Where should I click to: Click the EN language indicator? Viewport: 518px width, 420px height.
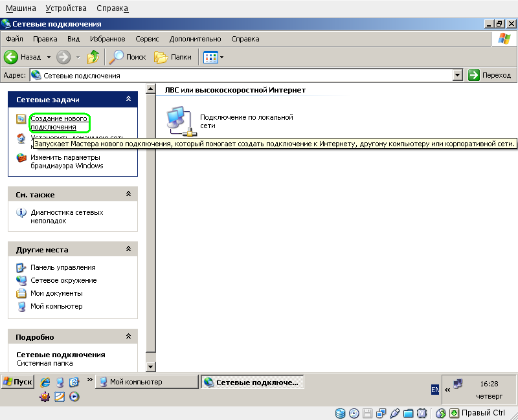[435, 390]
